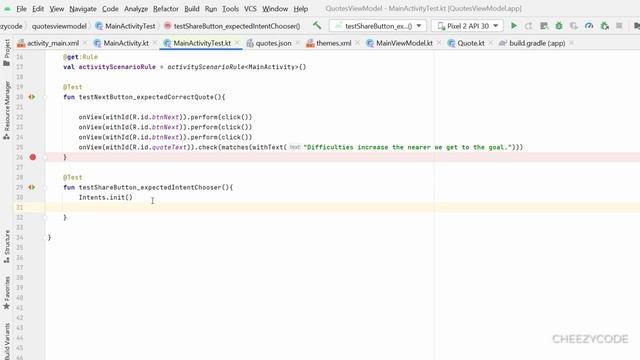Open the run configuration testShareButton dropdown
This screenshot has height=360, width=640.
click(x=378, y=26)
